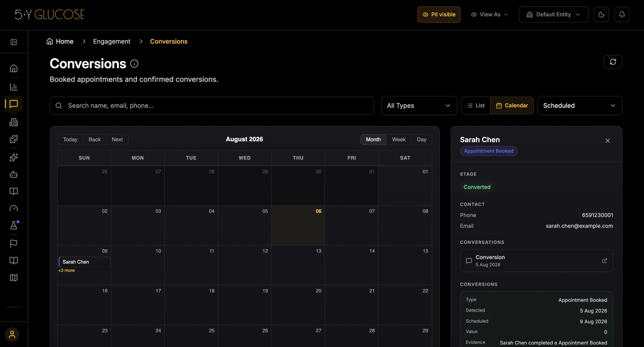Open the All Types filter dropdown
The image size is (644, 347).
click(419, 106)
